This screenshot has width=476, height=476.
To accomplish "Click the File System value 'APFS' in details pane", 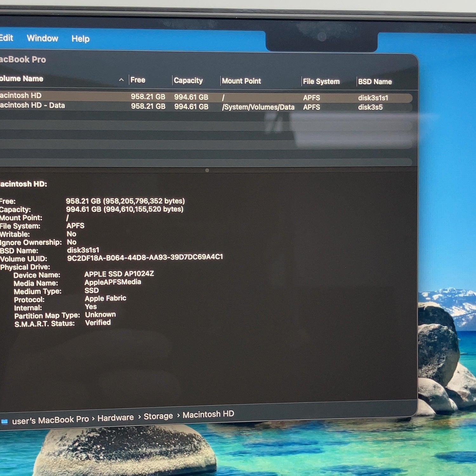I will (76, 226).
